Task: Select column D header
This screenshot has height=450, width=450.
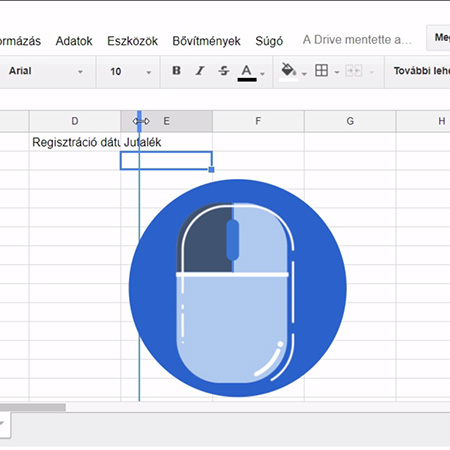Action: click(75, 121)
